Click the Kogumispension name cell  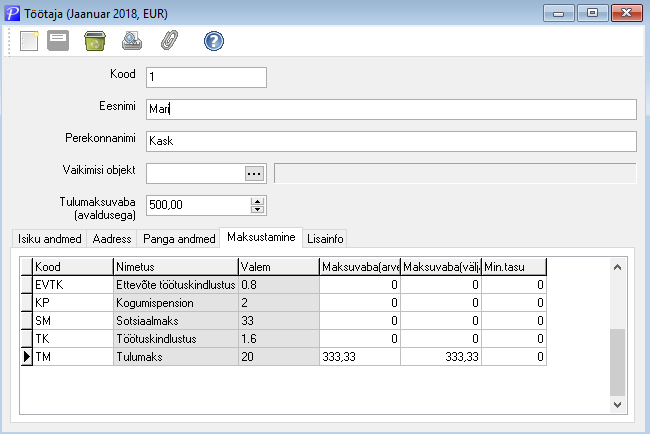pyautogui.click(x=176, y=303)
